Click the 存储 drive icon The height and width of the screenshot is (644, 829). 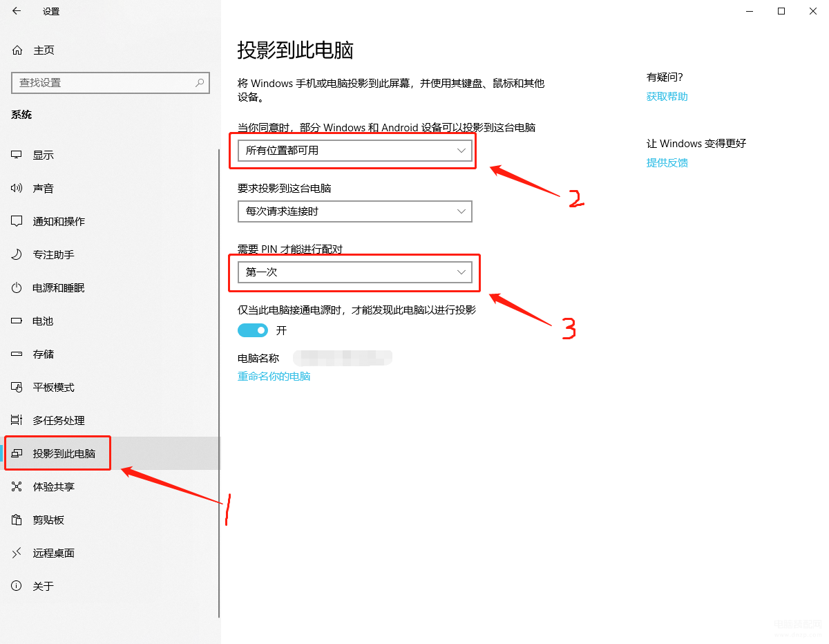pyautogui.click(x=17, y=354)
